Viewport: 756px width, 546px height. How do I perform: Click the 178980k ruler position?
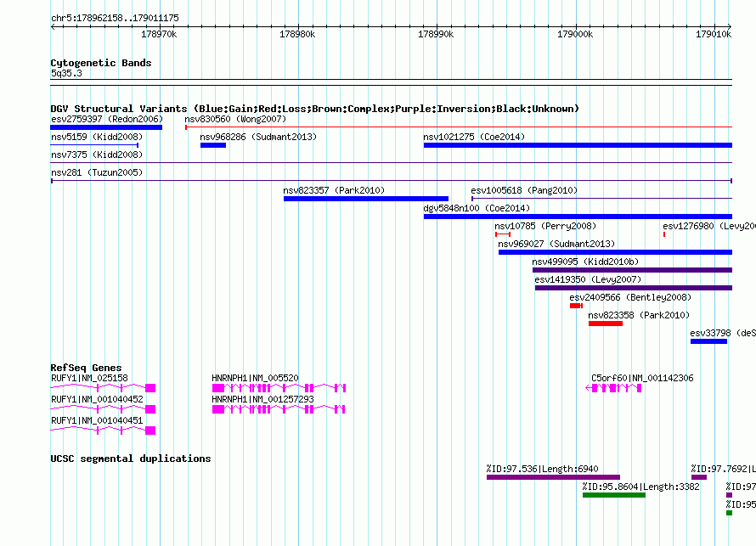coord(297,34)
